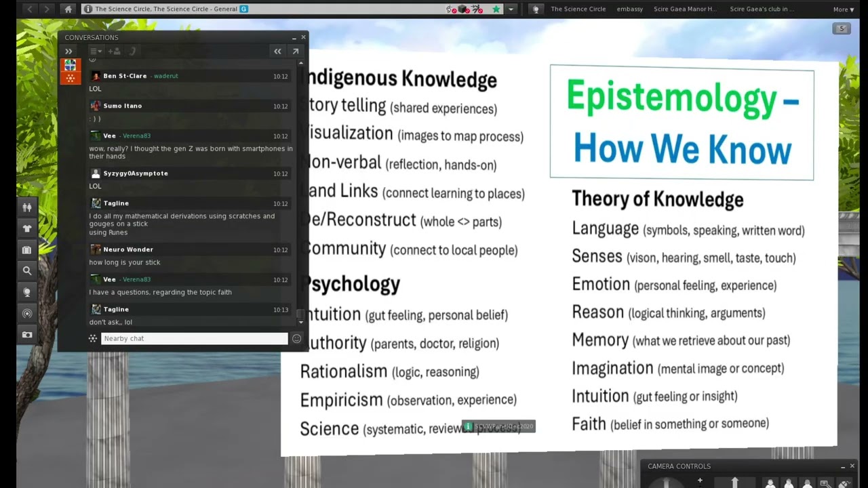Click the location info icon in address bar
Screen dimensions: 868x488
pos(88,9)
